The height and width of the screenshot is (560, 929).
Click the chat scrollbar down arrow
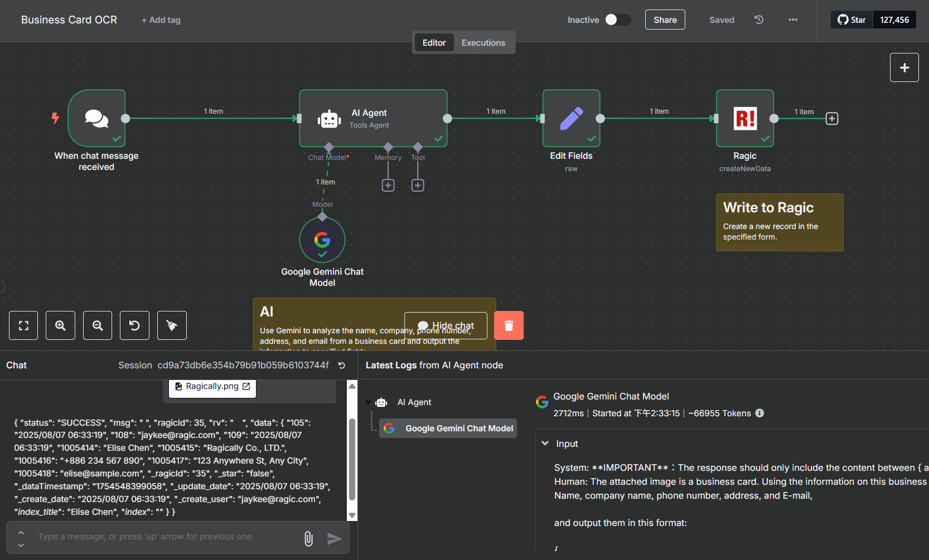point(352,515)
